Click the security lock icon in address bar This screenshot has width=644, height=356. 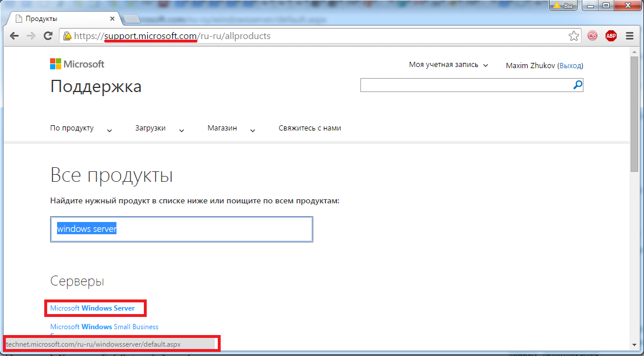[68, 36]
